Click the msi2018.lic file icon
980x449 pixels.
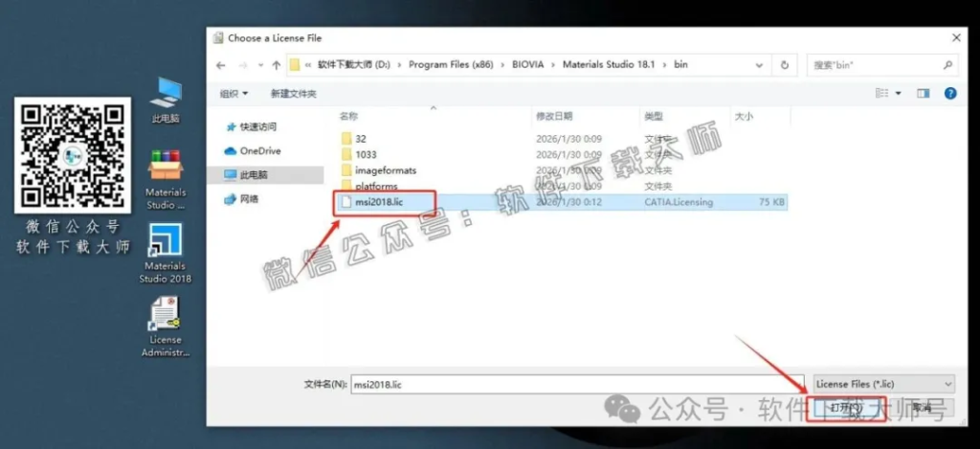coord(346,202)
